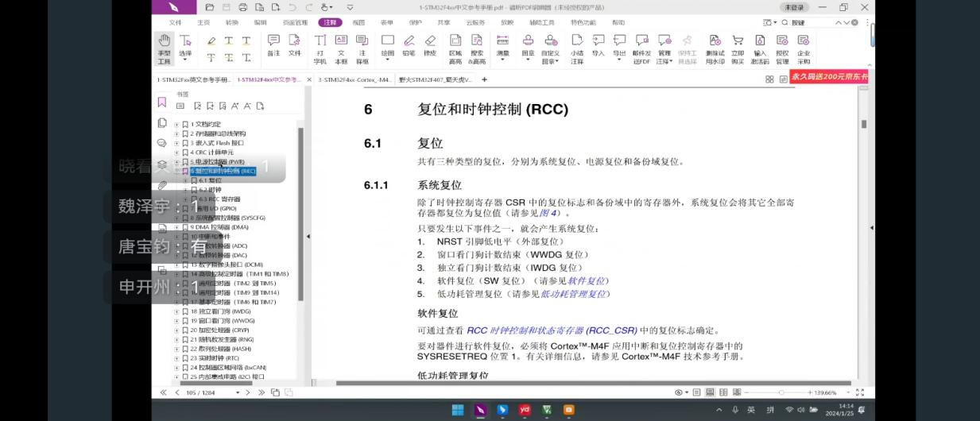The height and width of the screenshot is (421, 980).
Task: Click the Pencil (铅笔) drawing tool
Action: [x=409, y=45]
